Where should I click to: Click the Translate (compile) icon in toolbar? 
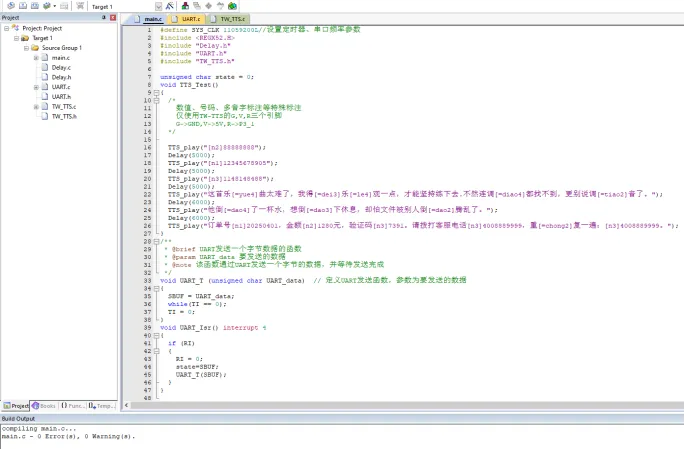[11, 6]
